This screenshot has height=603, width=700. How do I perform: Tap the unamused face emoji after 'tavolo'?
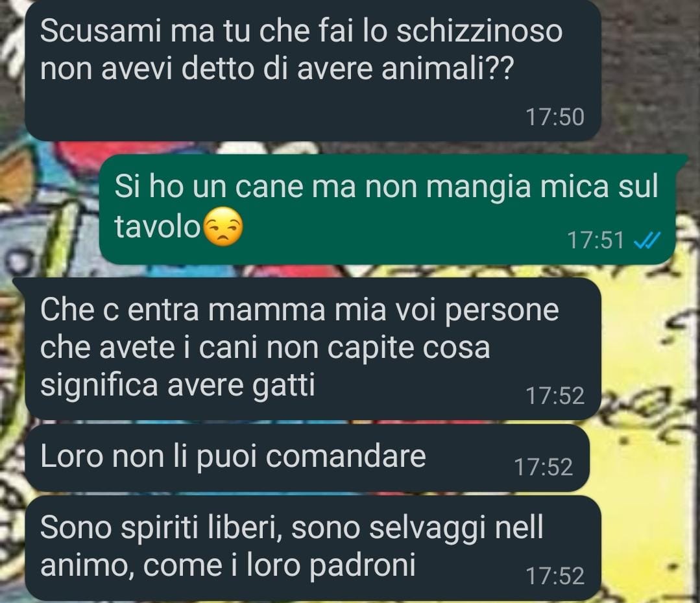pyautogui.click(x=223, y=227)
